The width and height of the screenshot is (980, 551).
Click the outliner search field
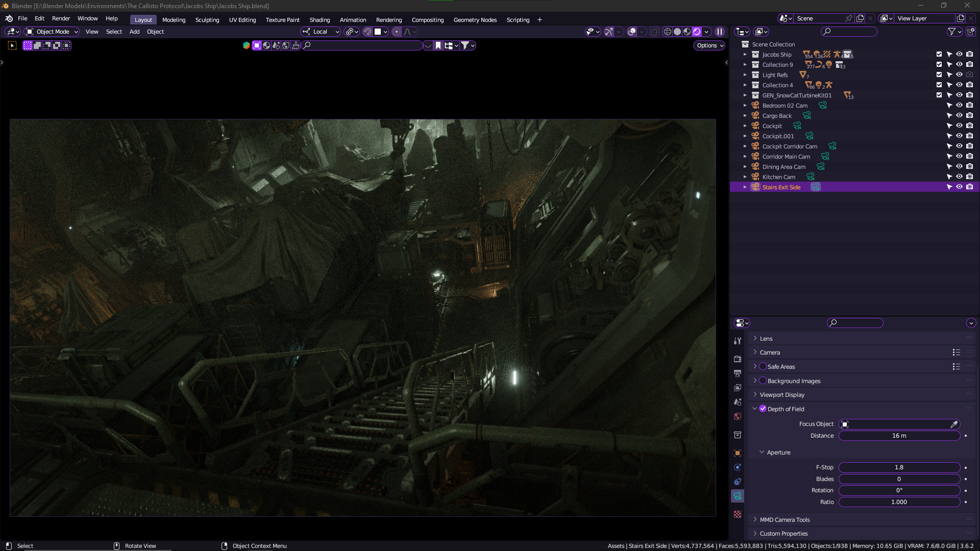849,32
